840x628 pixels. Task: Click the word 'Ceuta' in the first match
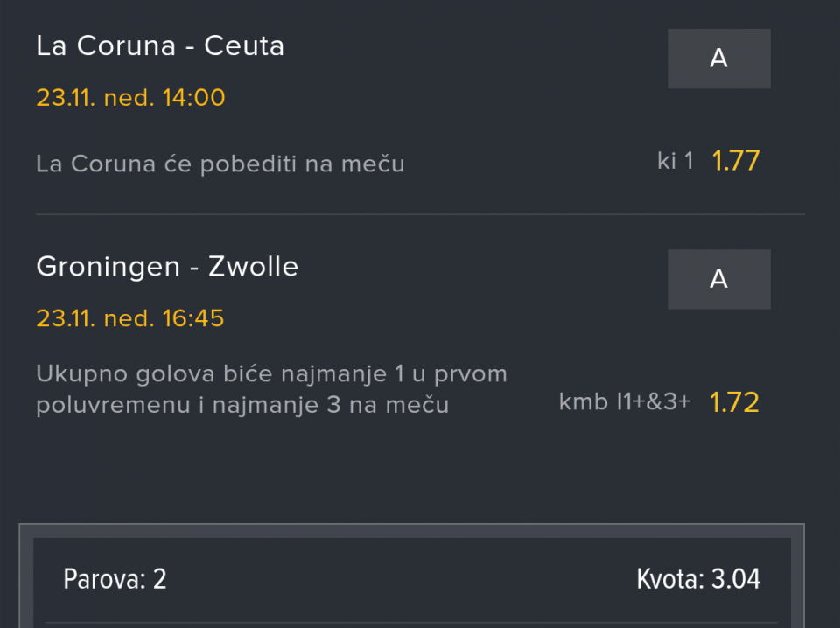(244, 46)
